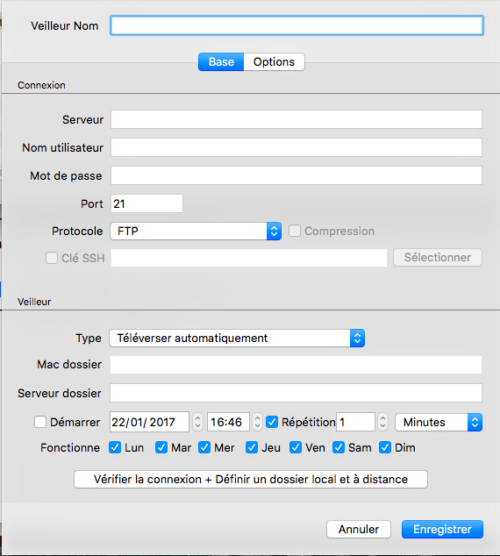Viewport: 500px width, 556px height.
Task: Click the Veilleur Nom text field
Action: coord(296,26)
